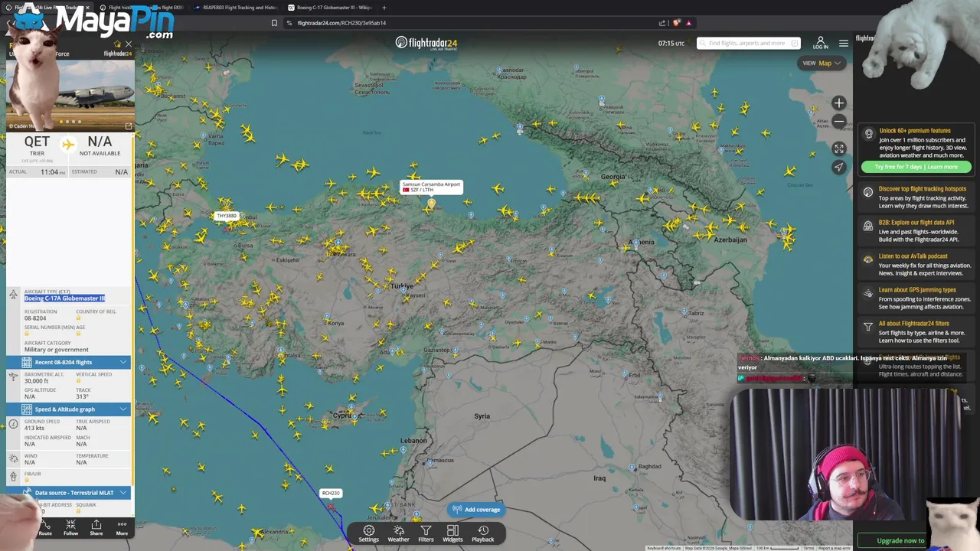This screenshot has height=551, width=980.
Task: Click the Add coverage button
Action: pos(476,510)
